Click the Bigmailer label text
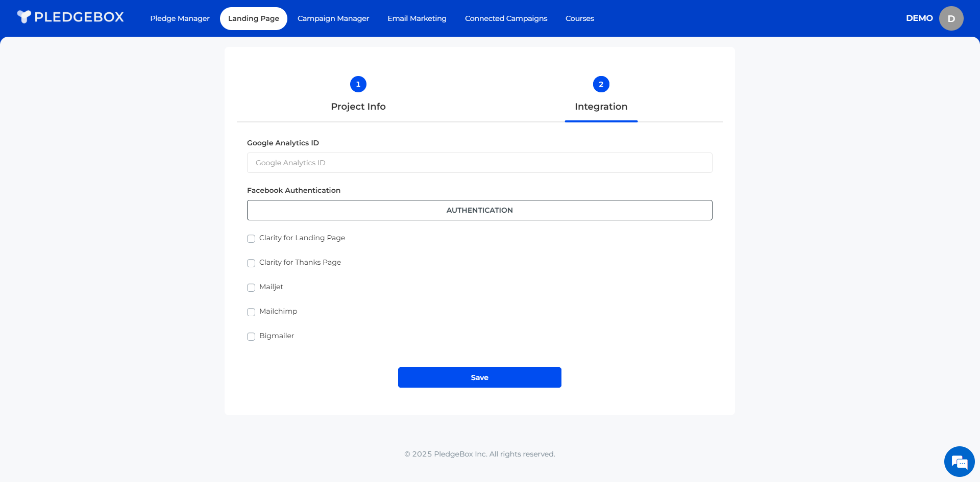Image resolution: width=980 pixels, height=482 pixels. pos(277,336)
